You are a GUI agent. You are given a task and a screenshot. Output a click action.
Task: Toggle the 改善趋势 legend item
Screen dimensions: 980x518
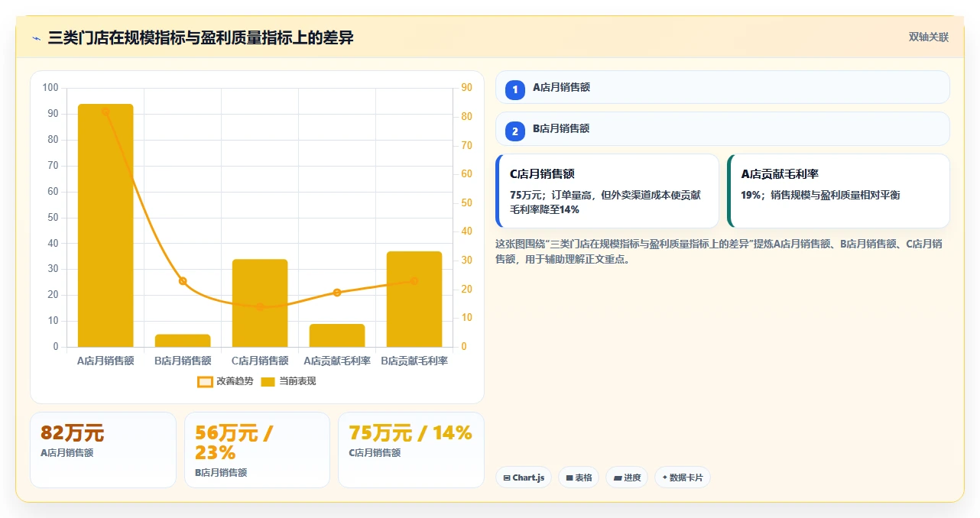[226, 381]
